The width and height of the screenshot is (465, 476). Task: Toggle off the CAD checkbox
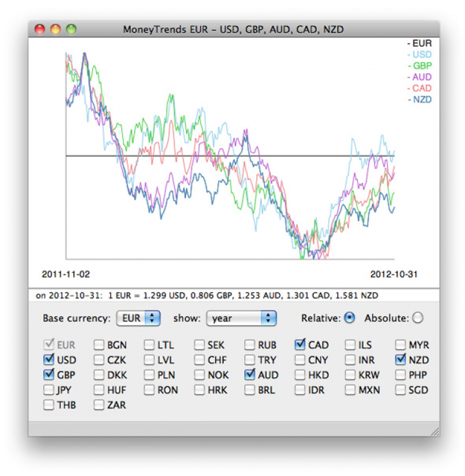point(300,345)
